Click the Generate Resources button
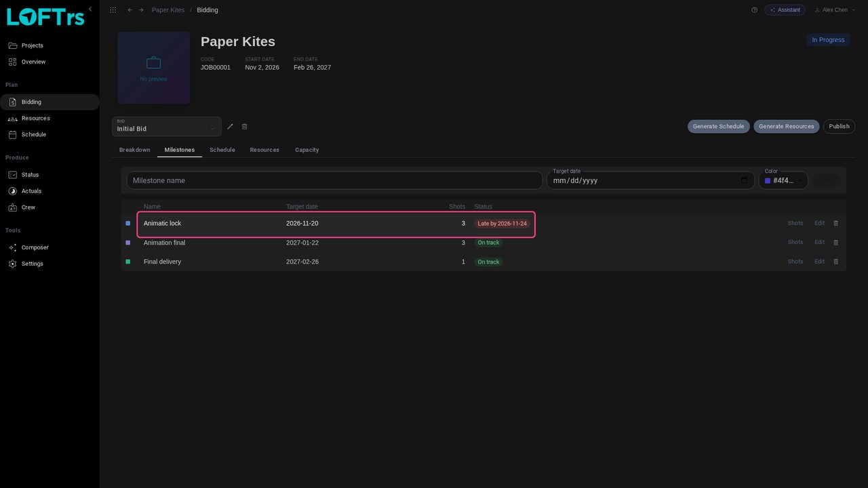This screenshot has width=868, height=488. click(787, 127)
